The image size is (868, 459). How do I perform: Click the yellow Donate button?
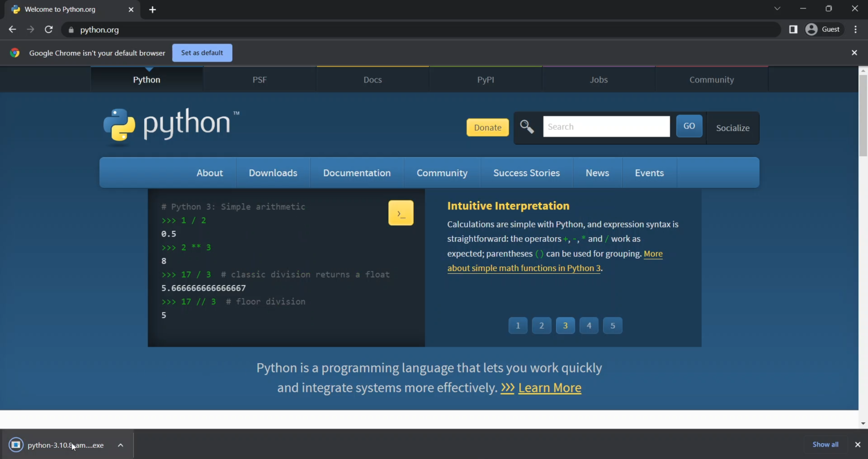coord(487,128)
